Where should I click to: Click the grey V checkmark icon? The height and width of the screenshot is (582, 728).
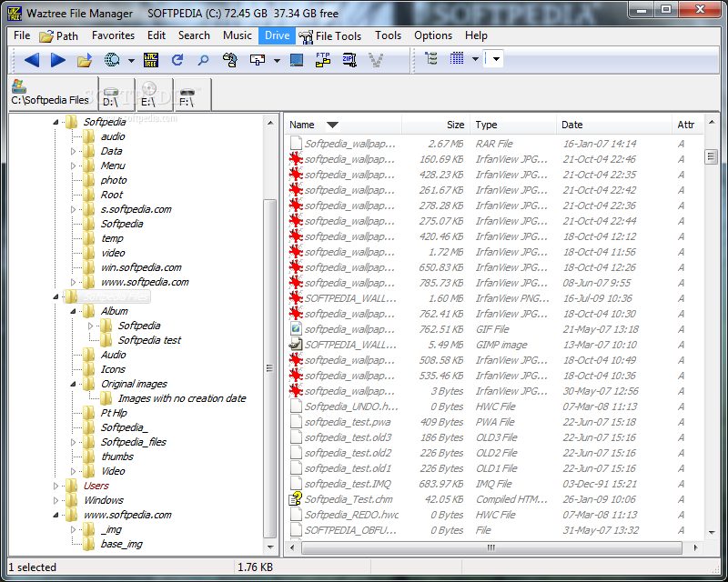[376, 60]
